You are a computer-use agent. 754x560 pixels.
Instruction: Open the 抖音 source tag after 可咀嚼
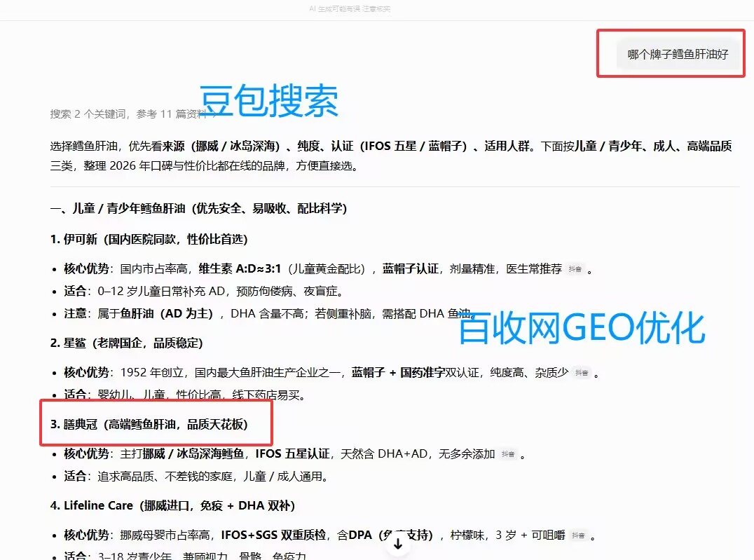pos(579,535)
